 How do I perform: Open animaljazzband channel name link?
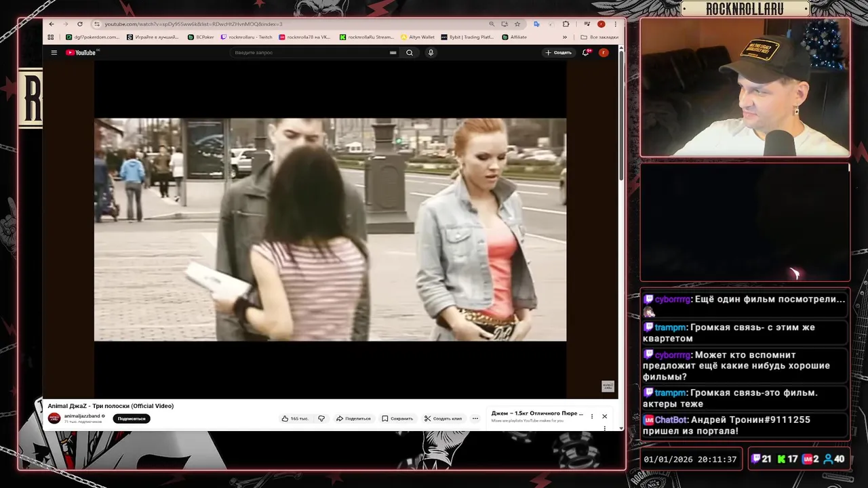pyautogui.click(x=82, y=415)
